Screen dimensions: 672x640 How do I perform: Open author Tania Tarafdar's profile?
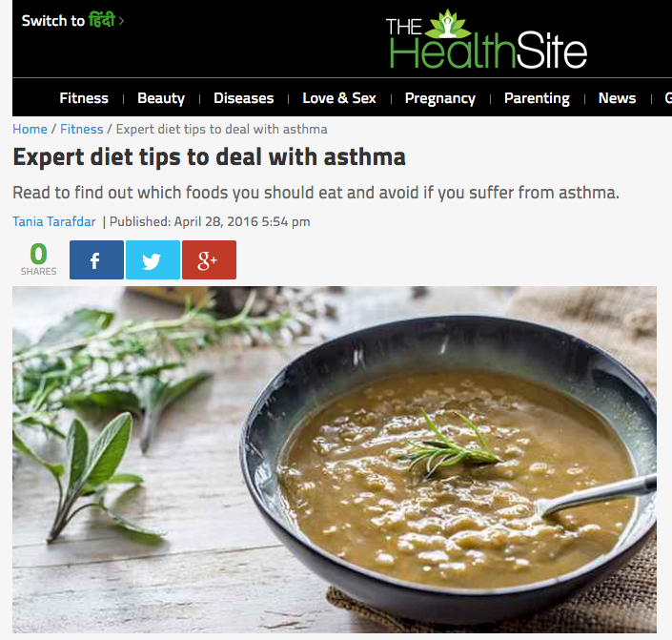[x=54, y=222]
